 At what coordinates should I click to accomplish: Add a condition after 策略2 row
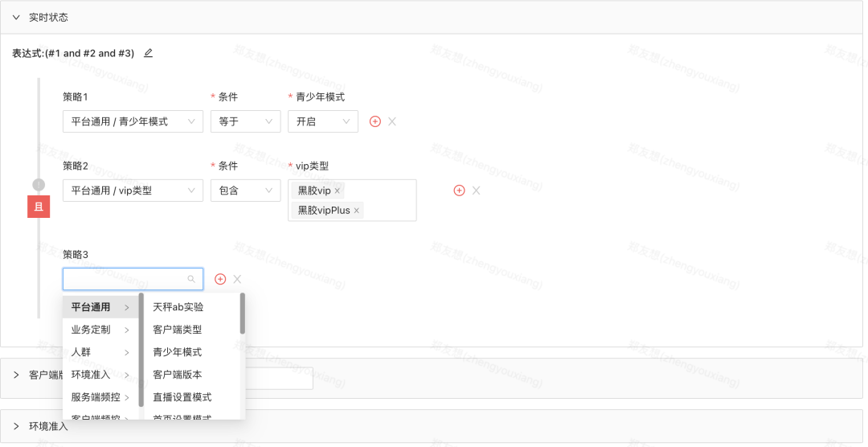point(459,191)
